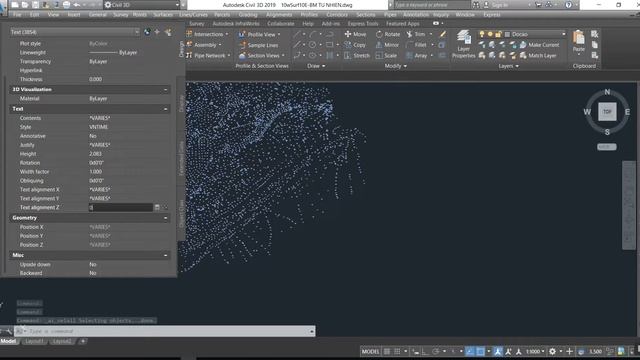This screenshot has width=640, height=360.
Task: Activate the Rotate tool
Action: pos(388,34)
